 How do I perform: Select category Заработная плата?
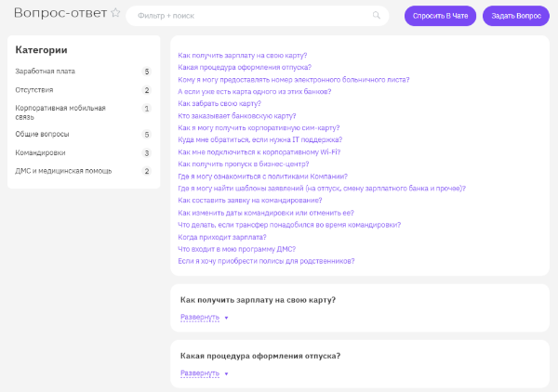(x=46, y=72)
